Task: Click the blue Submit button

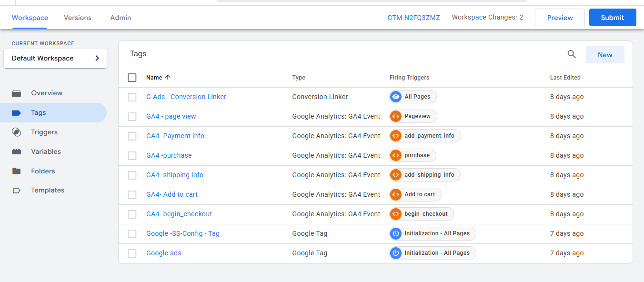Action: (x=613, y=18)
